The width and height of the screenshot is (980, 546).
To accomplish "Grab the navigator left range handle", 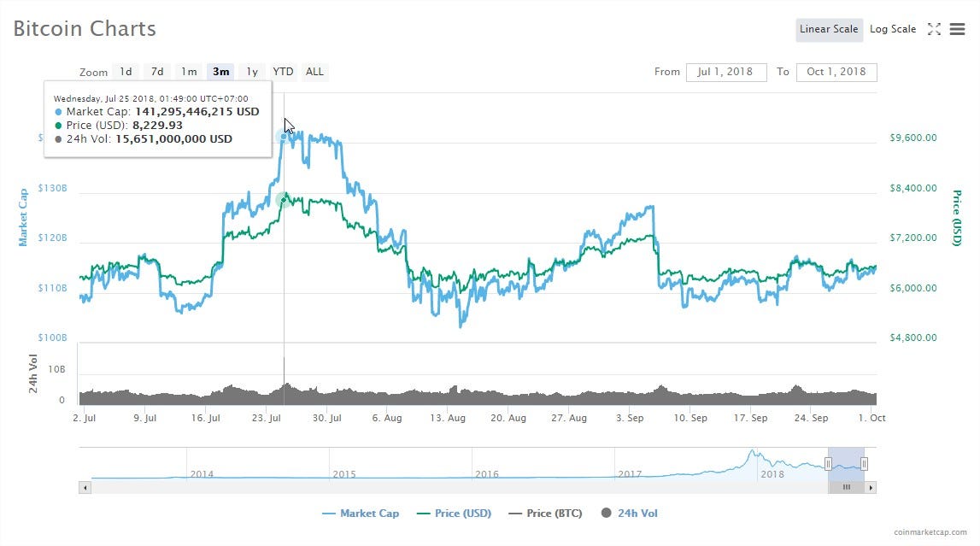I will coord(828,463).
